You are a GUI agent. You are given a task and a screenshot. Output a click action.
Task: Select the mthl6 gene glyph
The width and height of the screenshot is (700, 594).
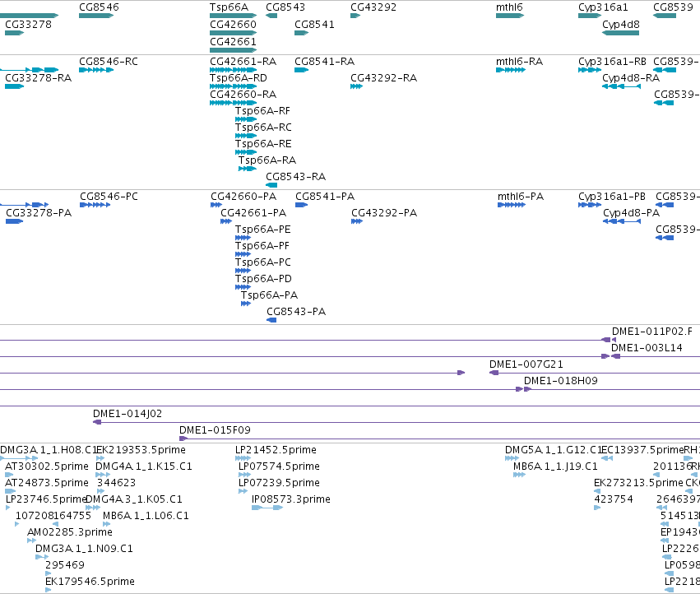510,16
